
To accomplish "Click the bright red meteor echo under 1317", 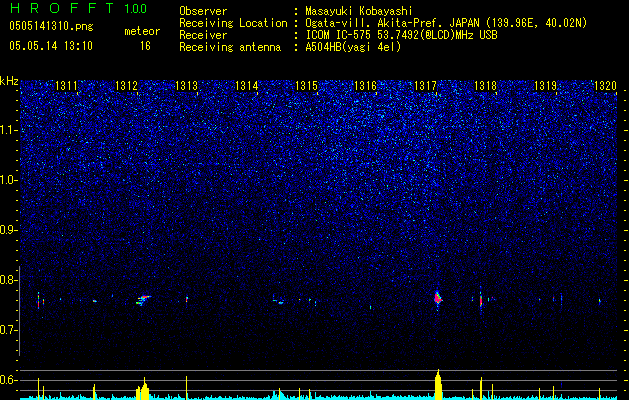I will (x=437, y=298).
